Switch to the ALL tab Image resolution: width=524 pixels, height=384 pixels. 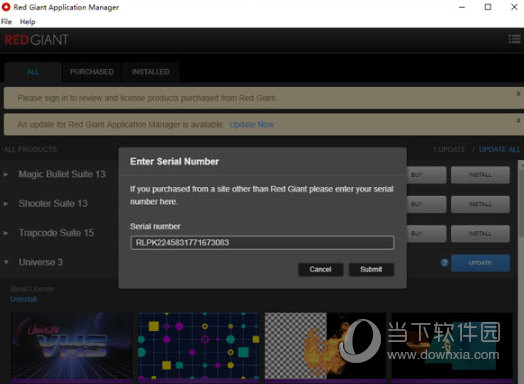pos(33,72)
